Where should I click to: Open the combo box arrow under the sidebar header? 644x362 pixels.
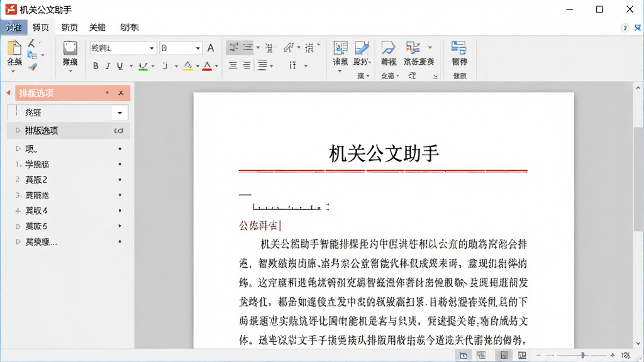click(x=119, y=112)
